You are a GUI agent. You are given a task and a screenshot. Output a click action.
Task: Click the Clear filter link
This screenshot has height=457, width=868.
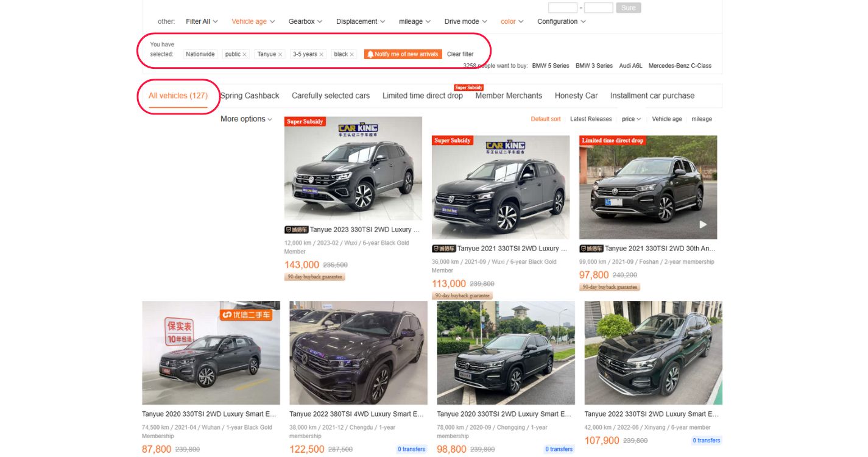pos(460,54)
